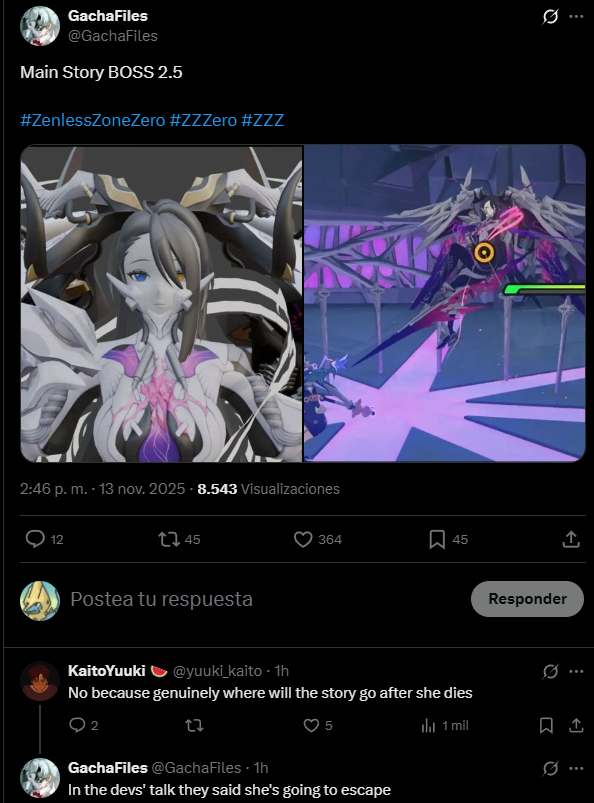This screenshot has width=594, height=803.
Task: Open the more options menu on main post
Action: click(576, 17)
